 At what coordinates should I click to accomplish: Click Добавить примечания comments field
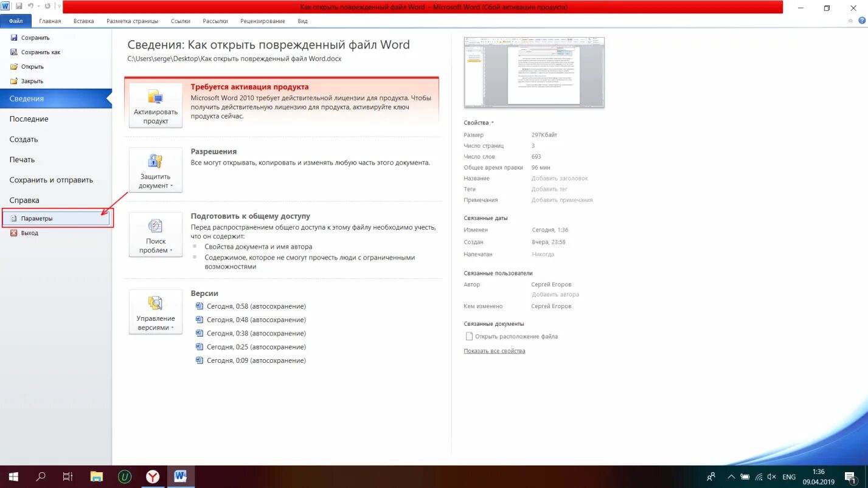(562, 200)
